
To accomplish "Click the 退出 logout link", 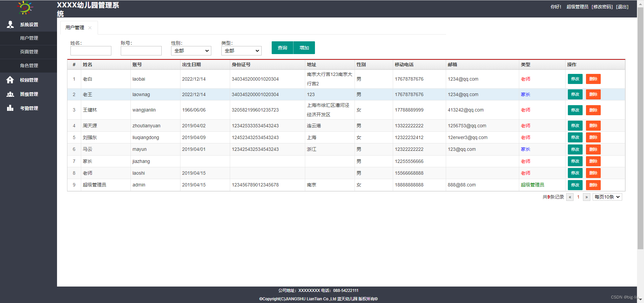I will pyautogui.click(x=622, y=7).
